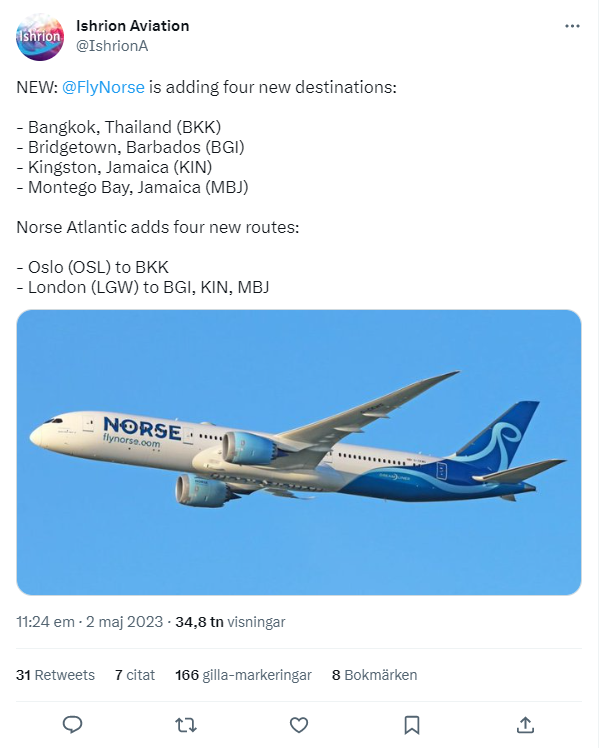Click the Ishrion Aviation display name
Viewport: 602px width, 748px height.
(x=132, y=26)
